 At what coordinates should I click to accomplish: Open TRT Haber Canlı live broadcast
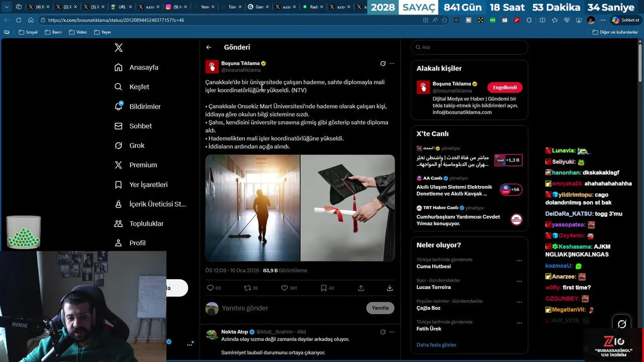coord(469,217)
